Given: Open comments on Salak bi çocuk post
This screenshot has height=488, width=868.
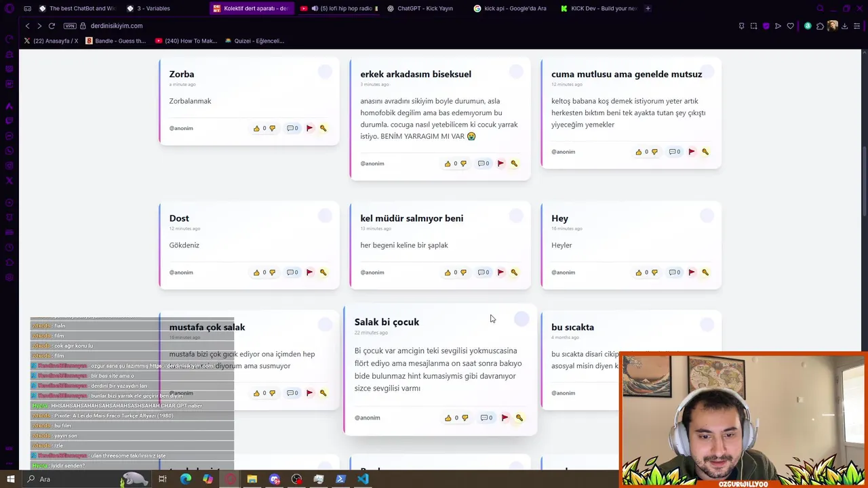Looking at the screenshot, I should point(486,418).
